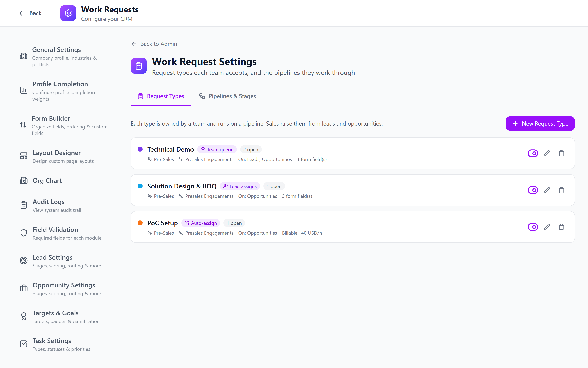Viewport: 588px width, 368px height.
Task: Click Work Request Settings clipboard icon
Action: point(139,66)
